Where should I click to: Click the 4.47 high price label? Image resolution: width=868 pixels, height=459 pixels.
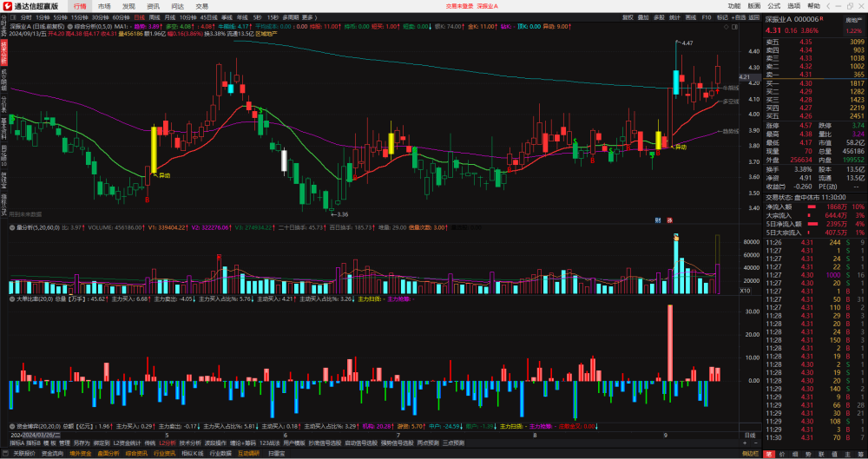[687, 43]
